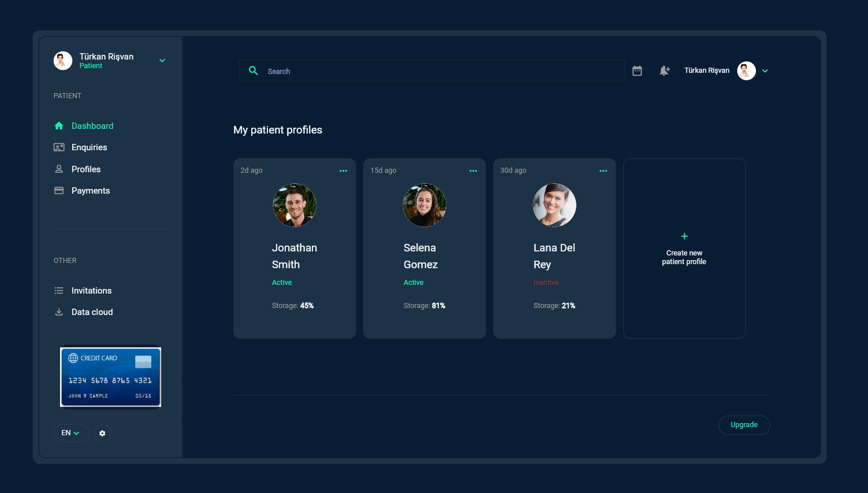Screen dimensions: 868x493
Task: Click the Invitations list icon
Action: tap(58, 290)
